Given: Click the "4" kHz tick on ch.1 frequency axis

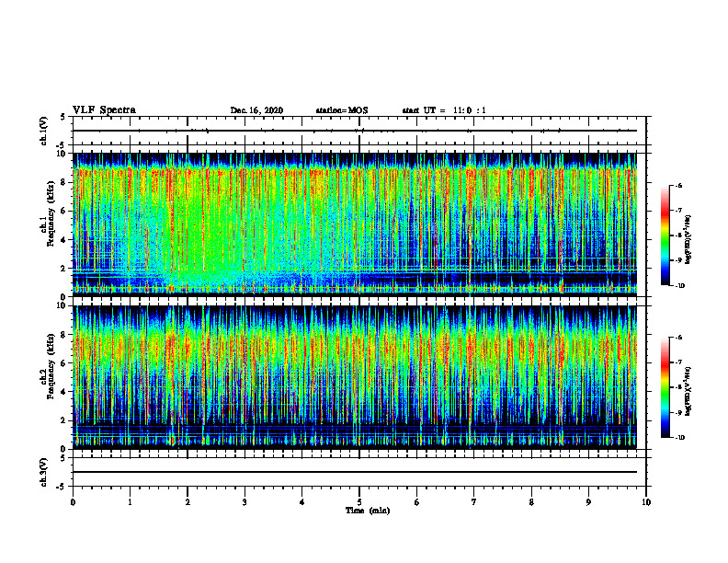Looking at the screenshot, I should (64, 240).
